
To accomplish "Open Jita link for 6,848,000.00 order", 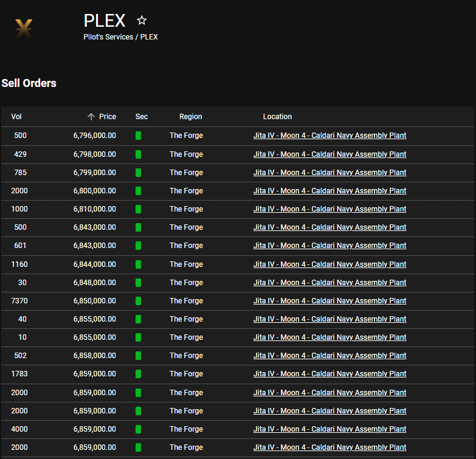I will (x=329, y=282).
